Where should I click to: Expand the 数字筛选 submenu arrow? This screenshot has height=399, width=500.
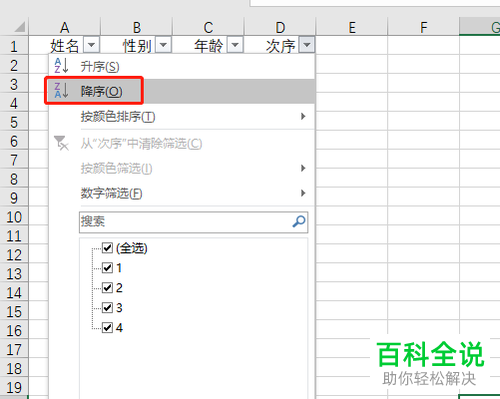click(x=303, y=193)
